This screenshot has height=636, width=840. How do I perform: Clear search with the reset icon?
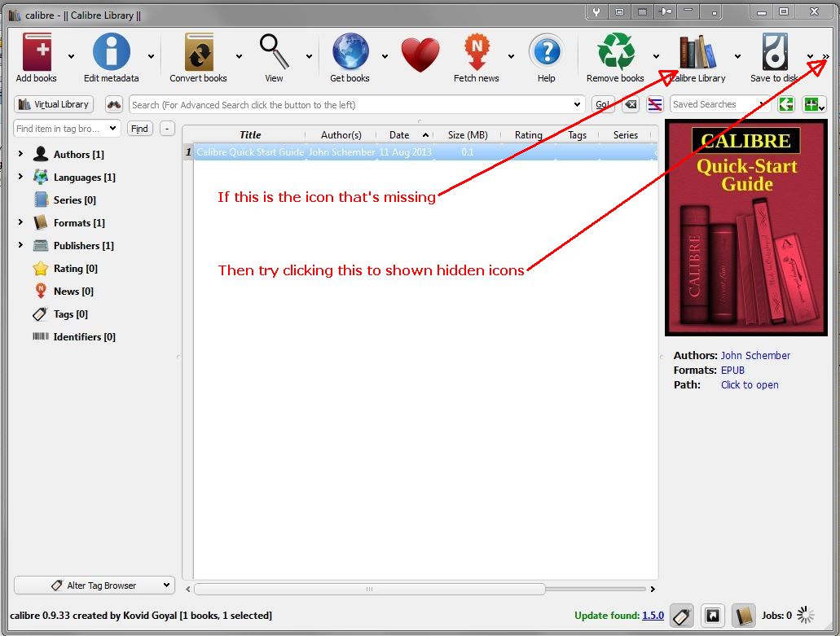[x=631, y=104]
